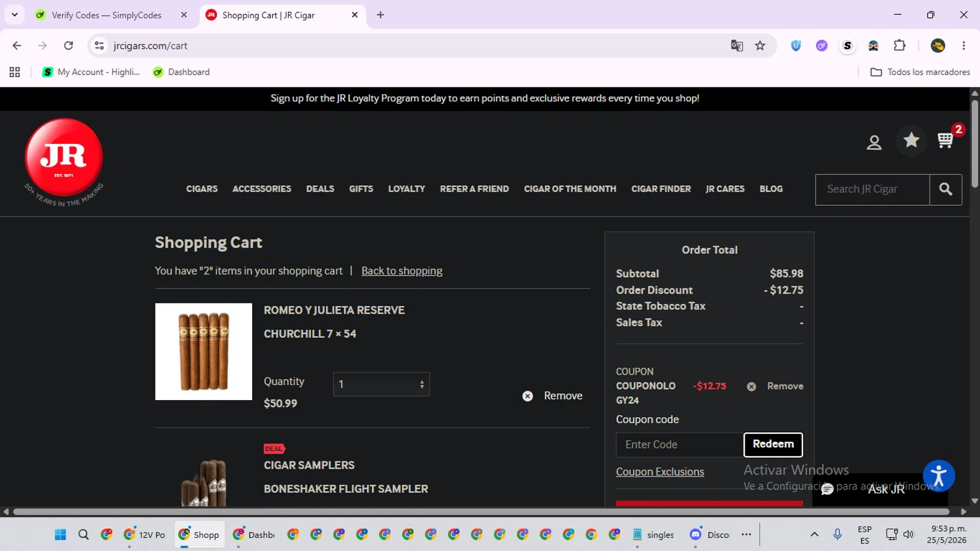Image resolution: width=980 pixels, height=551 pixels.
Task: Open the favorites star icon
Action: tap(911, 140)
